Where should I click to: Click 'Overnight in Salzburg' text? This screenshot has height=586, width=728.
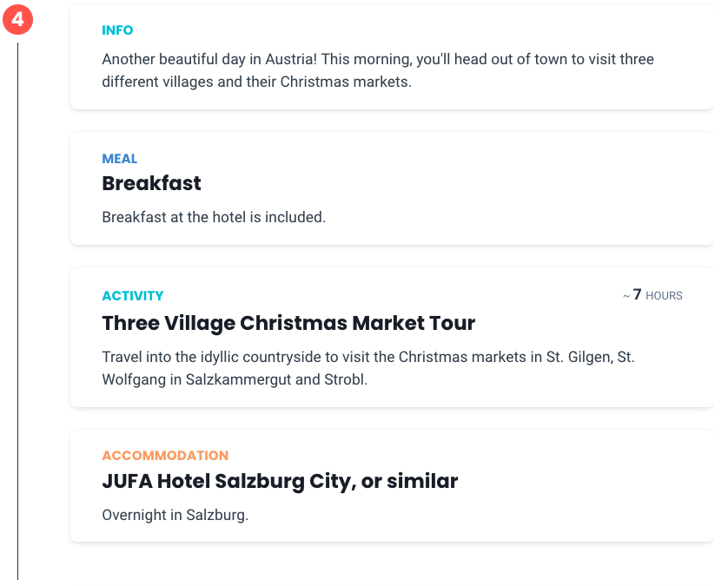[175, 515]
